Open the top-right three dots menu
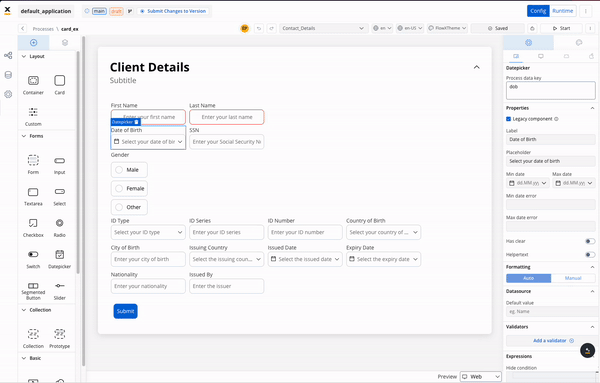600x383 pixels. [585, 11]
